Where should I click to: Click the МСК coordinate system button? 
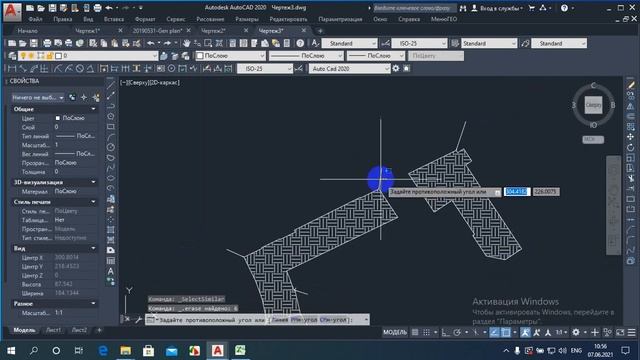(x=593, y=140)
